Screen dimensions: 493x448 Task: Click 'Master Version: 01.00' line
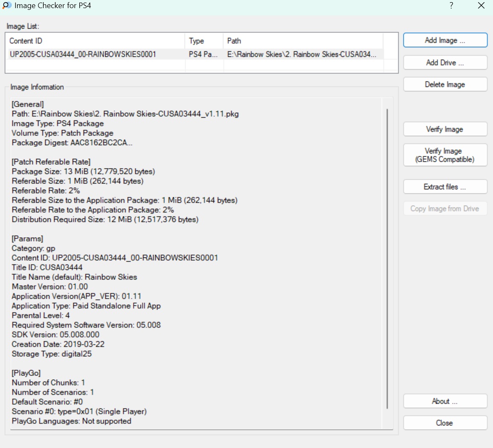pyautogui.click(x=49, y=287)
